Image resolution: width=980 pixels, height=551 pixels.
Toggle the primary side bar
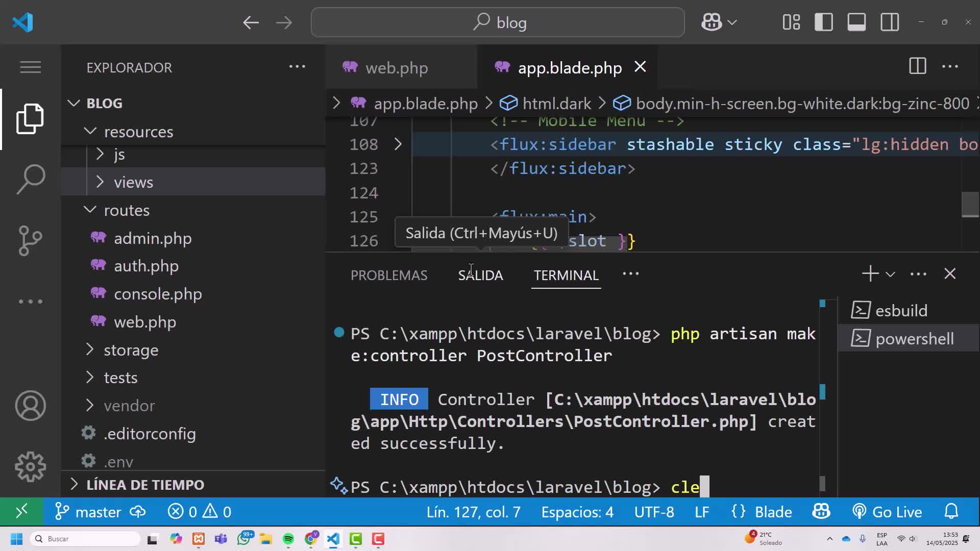coord(824,22)
